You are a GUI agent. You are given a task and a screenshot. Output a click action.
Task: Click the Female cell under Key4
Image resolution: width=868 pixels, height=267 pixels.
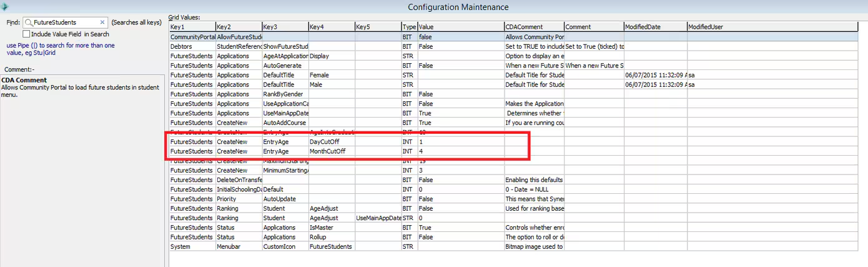[x=332, y=75]
